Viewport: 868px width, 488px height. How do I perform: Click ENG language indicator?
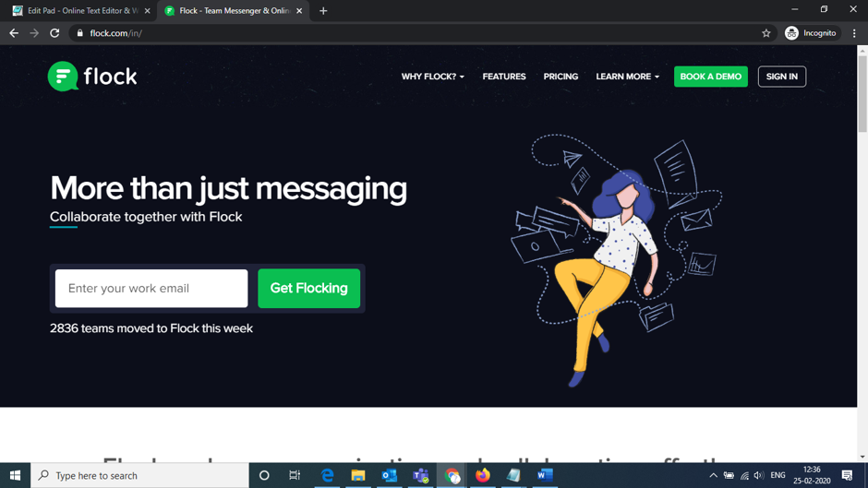[x=778, y=475]
